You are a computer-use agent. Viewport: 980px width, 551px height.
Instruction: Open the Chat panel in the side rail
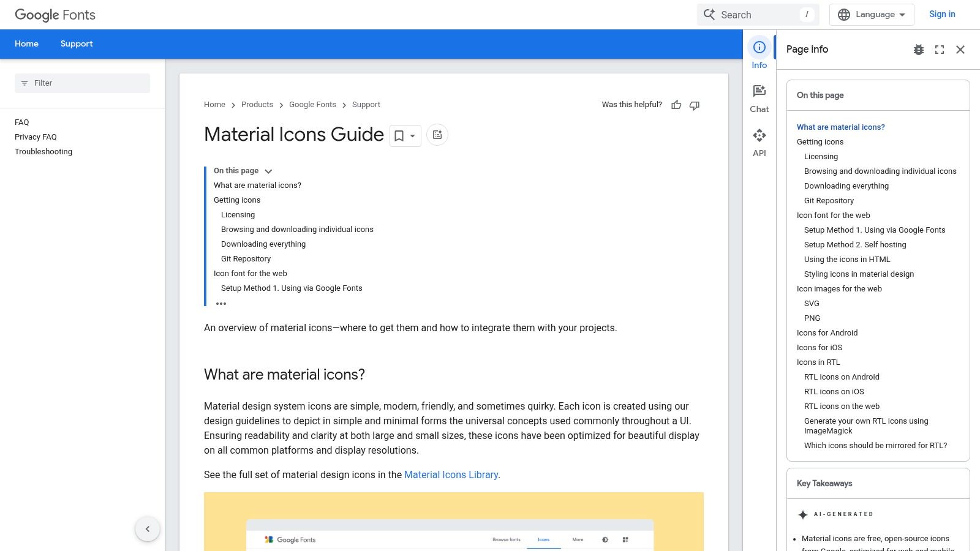[759, 97]
